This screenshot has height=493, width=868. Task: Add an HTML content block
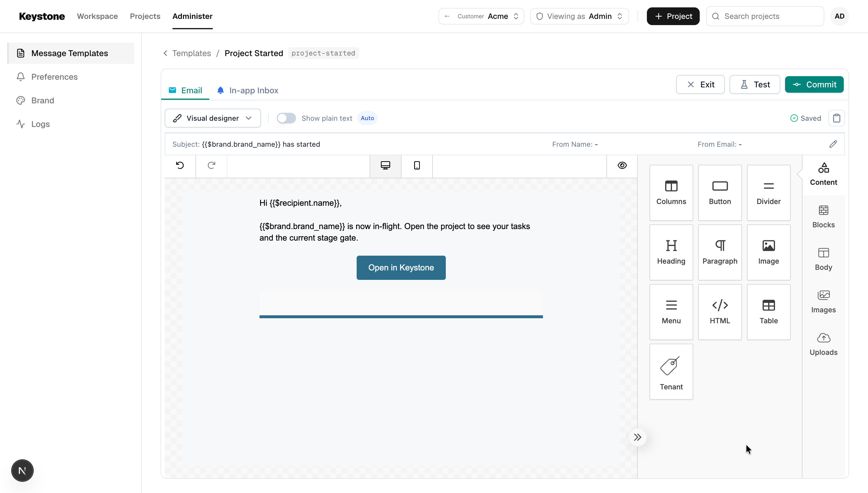point(720,312)
